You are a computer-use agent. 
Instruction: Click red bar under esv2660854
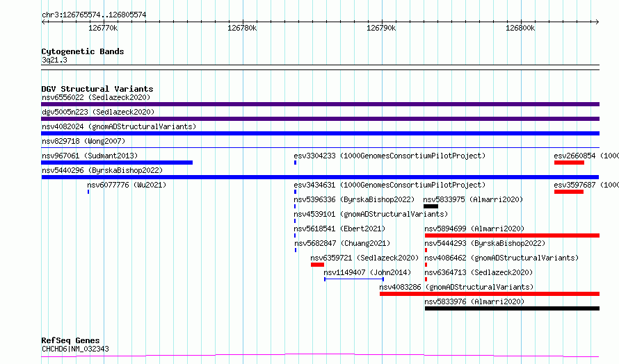[569, 163]
